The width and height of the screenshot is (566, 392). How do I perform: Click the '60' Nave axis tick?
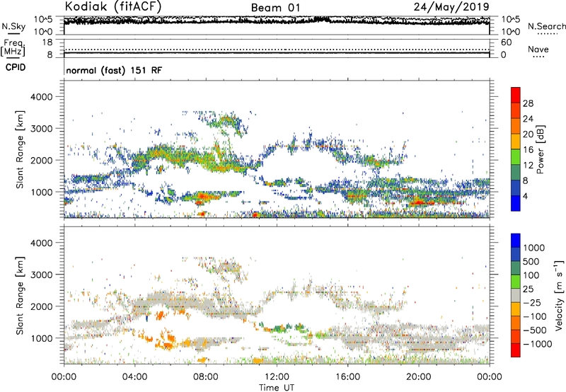tap(506, 42)
